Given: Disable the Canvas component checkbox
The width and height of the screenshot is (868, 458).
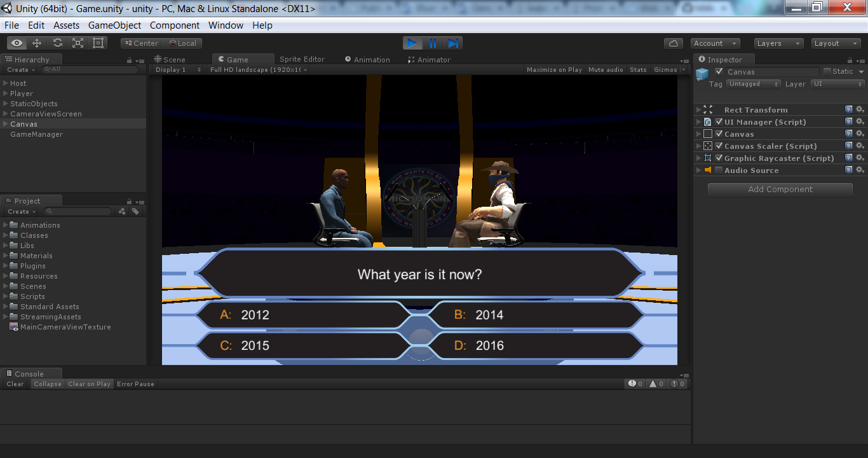Looking at the screenshot, I should [x=719, y=134].
